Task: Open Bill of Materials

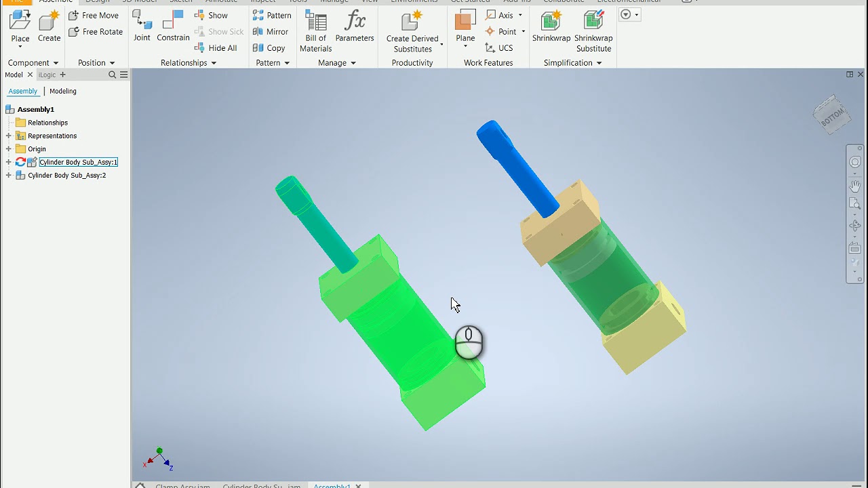Action: [x=315, y=31]
